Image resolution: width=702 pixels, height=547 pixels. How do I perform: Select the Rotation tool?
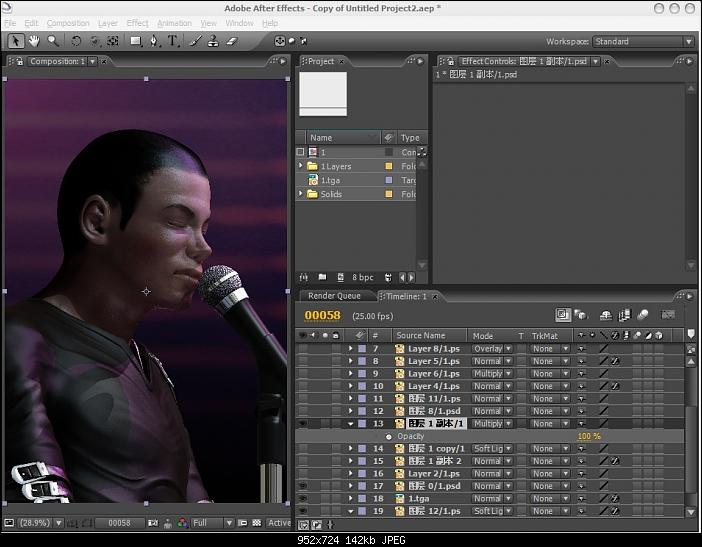click(x=77, y=41)
